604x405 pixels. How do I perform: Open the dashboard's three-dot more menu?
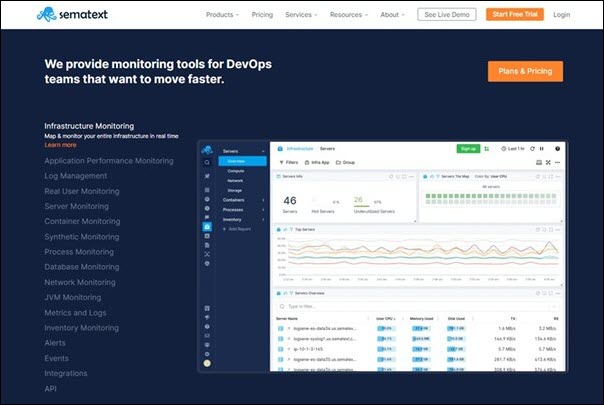[x=557, y=163]
